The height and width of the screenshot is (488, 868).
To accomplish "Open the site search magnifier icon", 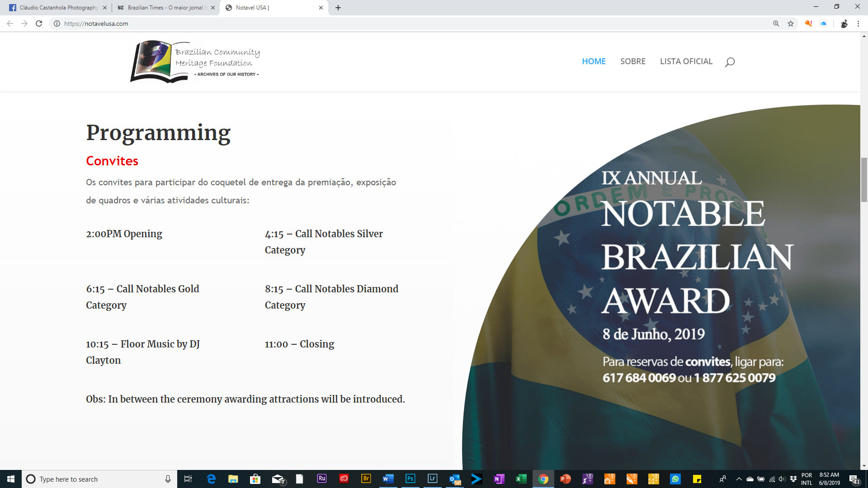I will click(730, 61).
